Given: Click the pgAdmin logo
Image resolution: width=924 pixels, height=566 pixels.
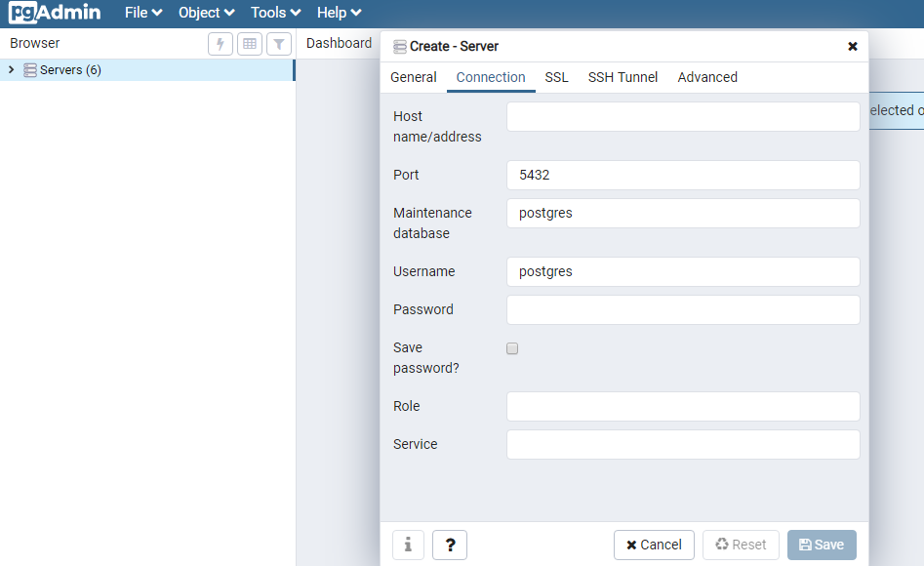Looking at the screenshot, I should tap(54, 13).
